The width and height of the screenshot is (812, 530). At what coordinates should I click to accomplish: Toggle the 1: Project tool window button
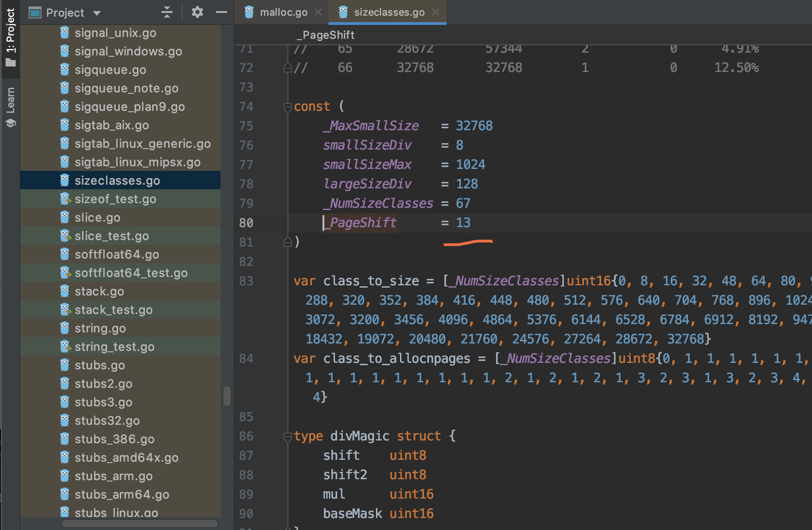pos(10,37)
